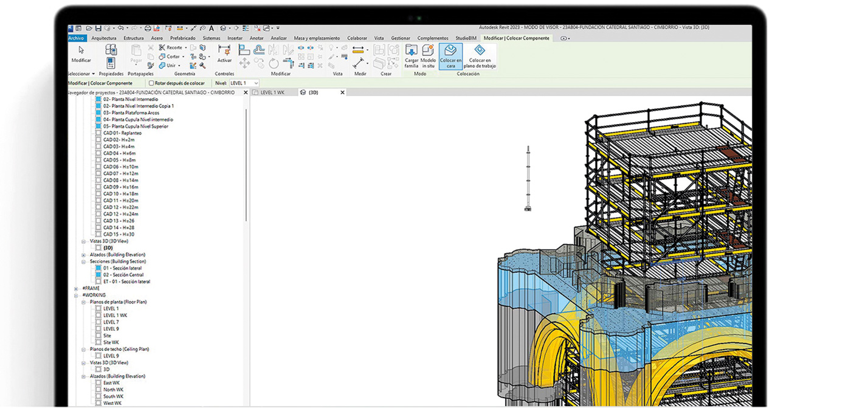The image size is (868, 411).
Task: Expand first Alzados (Building Elevation) node
Action: (84, 255)
